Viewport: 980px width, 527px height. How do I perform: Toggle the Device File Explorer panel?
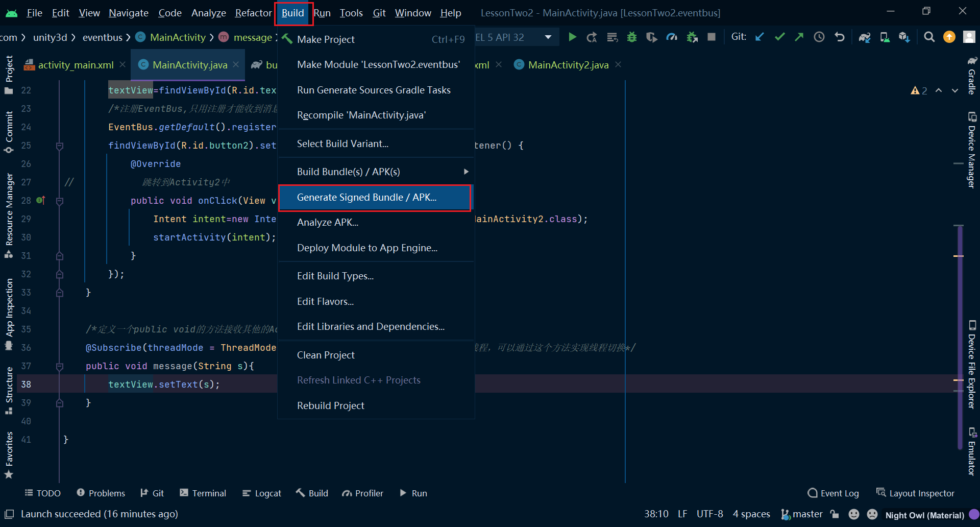point(972,365)
